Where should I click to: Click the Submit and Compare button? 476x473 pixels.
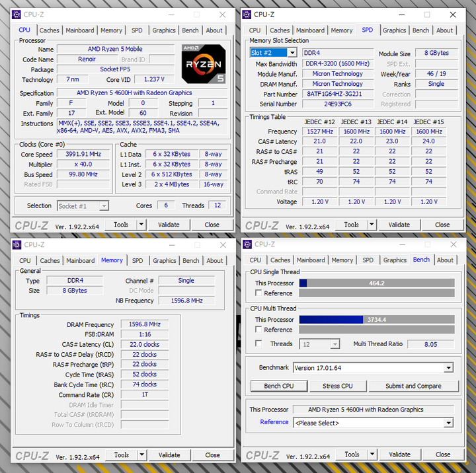point(413,386)
